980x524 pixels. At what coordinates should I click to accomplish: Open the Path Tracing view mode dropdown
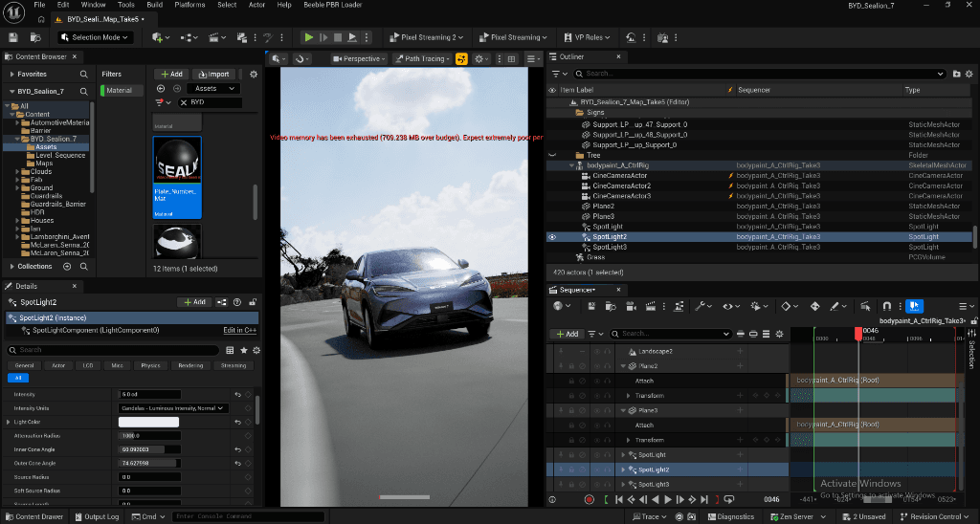click(x=422, y=58)
